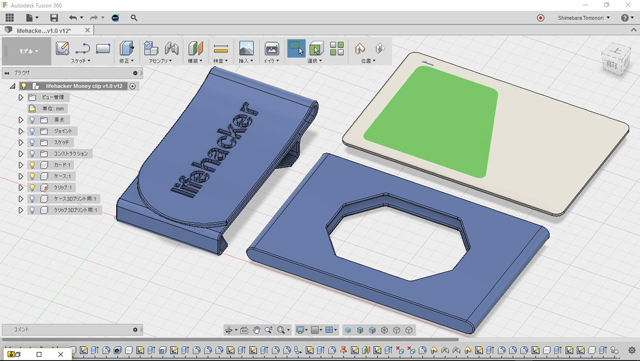640x361 pixels.
Task: Click the Press Pull icon above 修正
Action: pos(127,49)
